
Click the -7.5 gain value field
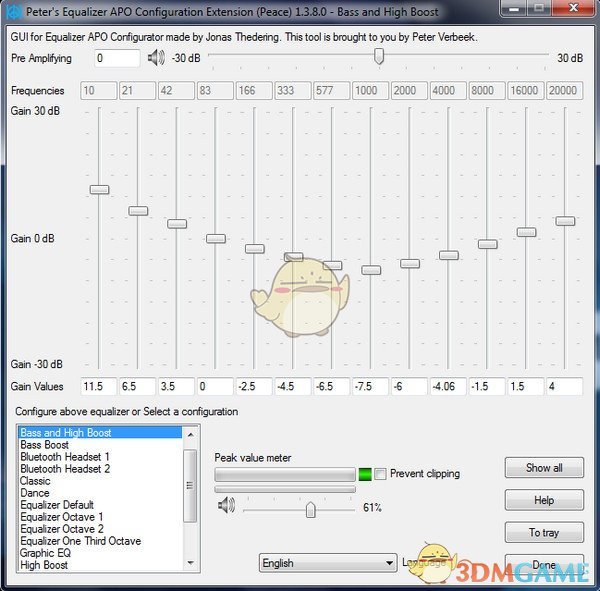pos(370,386)
